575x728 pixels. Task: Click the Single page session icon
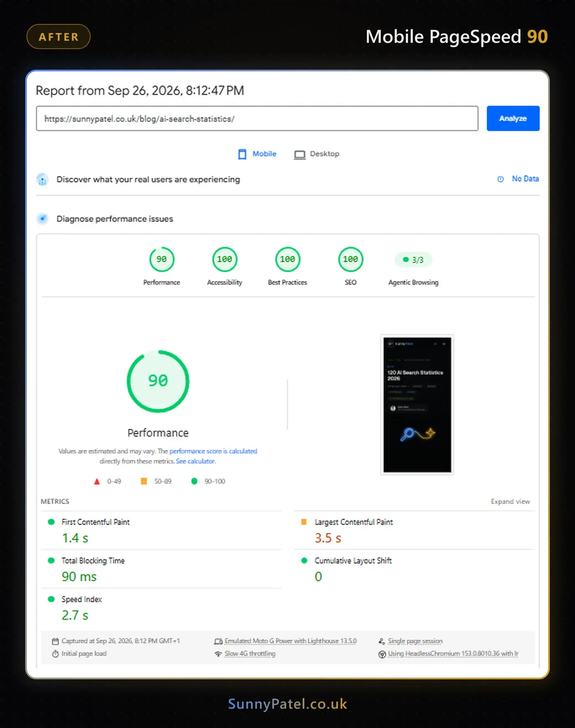point(382,641)
